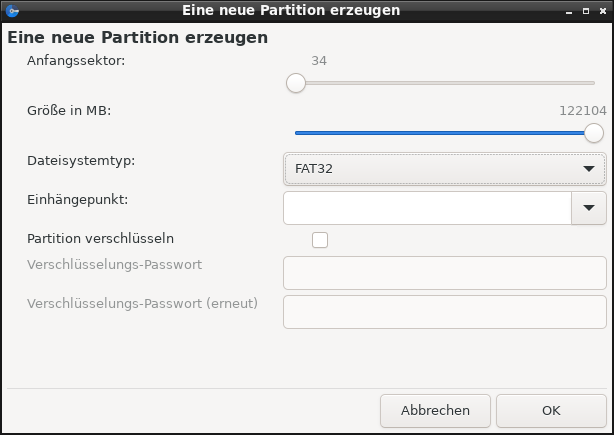Click the Dateisystemtyp label
The width and height of the screenshot is (614, 435).
[x=81, y=161]
